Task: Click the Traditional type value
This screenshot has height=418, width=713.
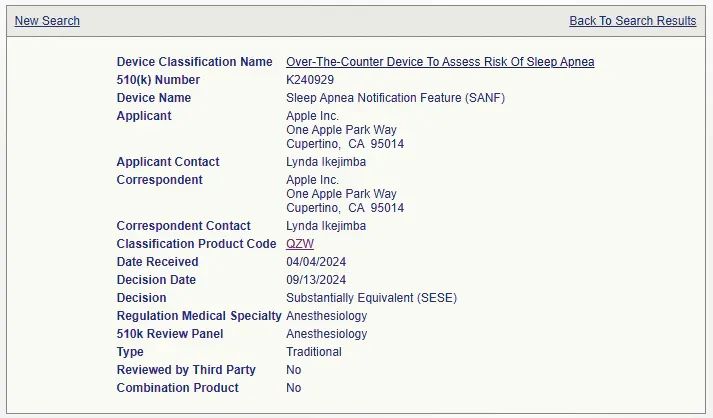Action: (314, 352)
